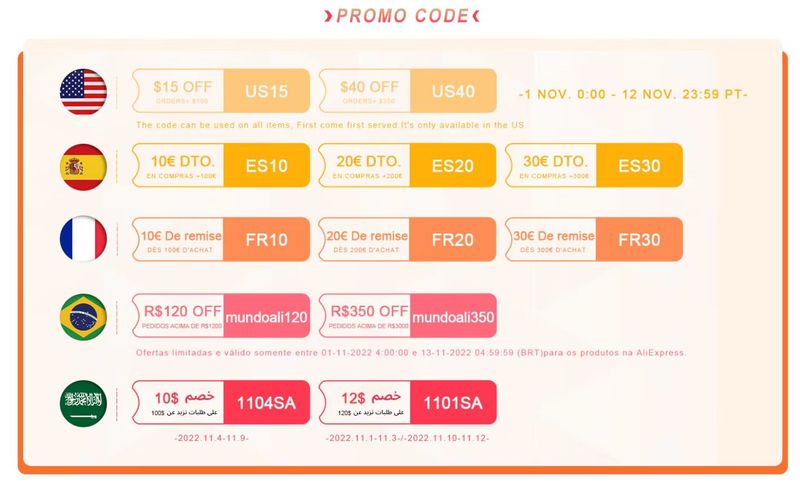This screenshot has width=800, height=485.
Task: Select the ES20 coupon code
Action: tap(452, 166)
